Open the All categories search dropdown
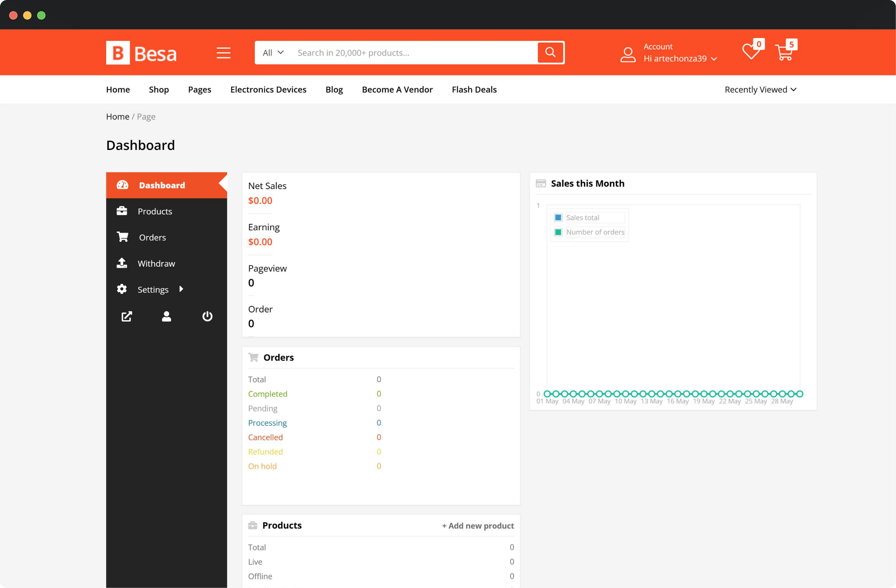Screen dimensions: 896x588 point(273,53)
